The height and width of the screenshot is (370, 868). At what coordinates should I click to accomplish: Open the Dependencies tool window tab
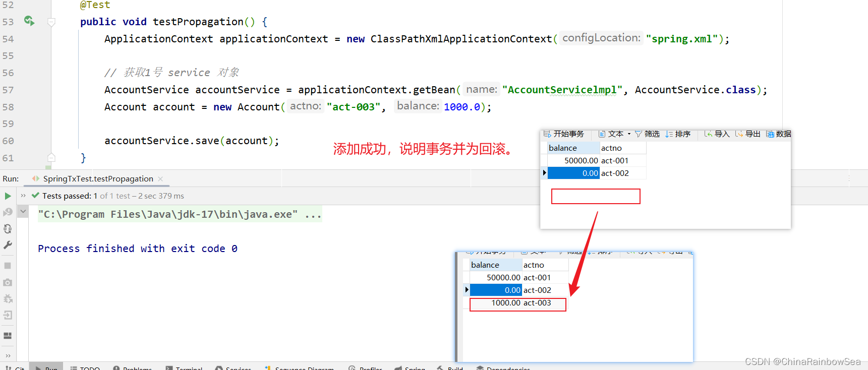pos(503,367)
